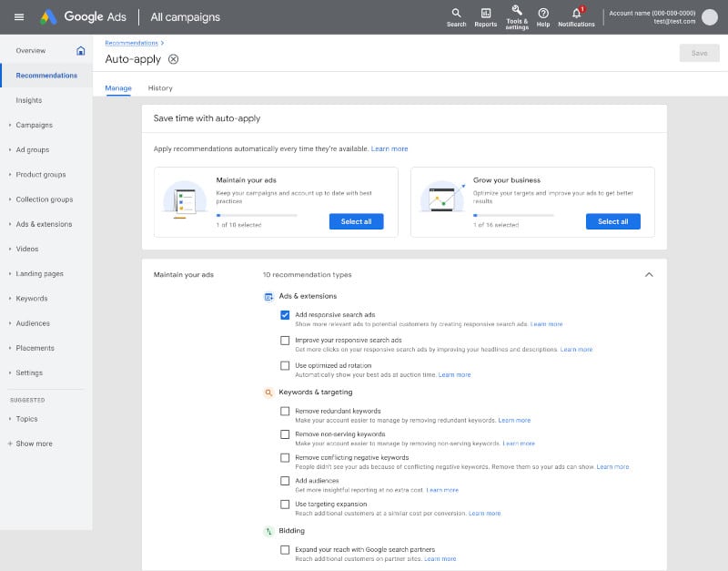Viewport: 728px width, 571px height.
Task: Select Insights in the left navigation
Action: tap(29, 100)
